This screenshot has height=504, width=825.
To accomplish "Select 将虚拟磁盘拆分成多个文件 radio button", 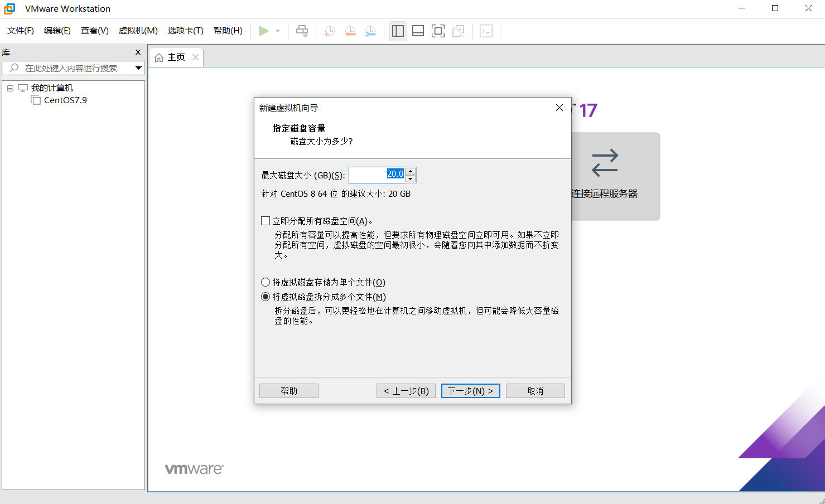I will point(266,297).
